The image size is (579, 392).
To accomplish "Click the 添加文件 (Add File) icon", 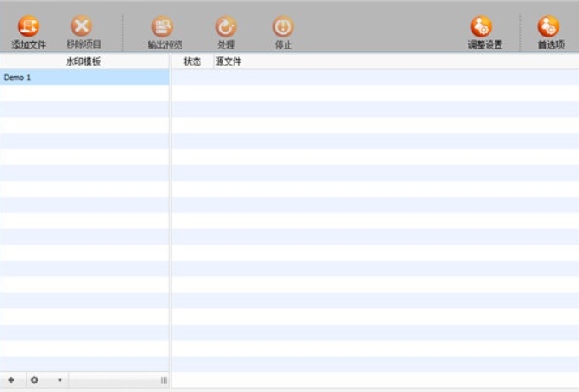I will coord(28,26).
